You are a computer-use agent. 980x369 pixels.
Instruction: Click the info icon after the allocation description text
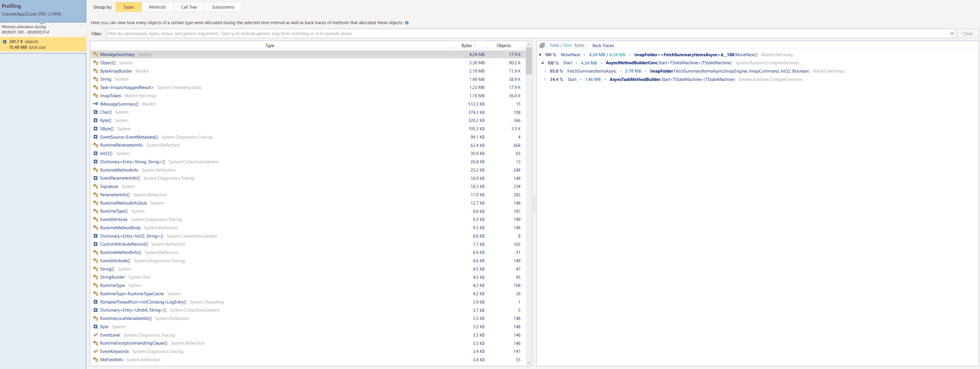click(x=407, y=22)
